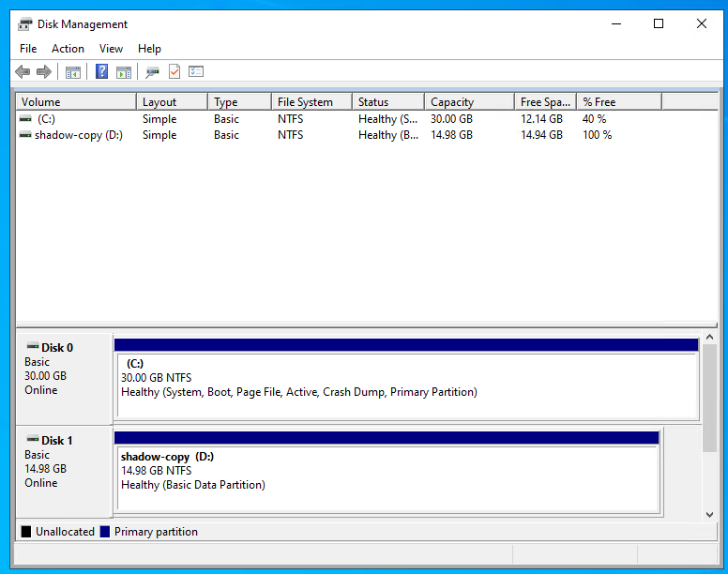Click the scroll up arrow in disk pane

click(x=709, y=337)
